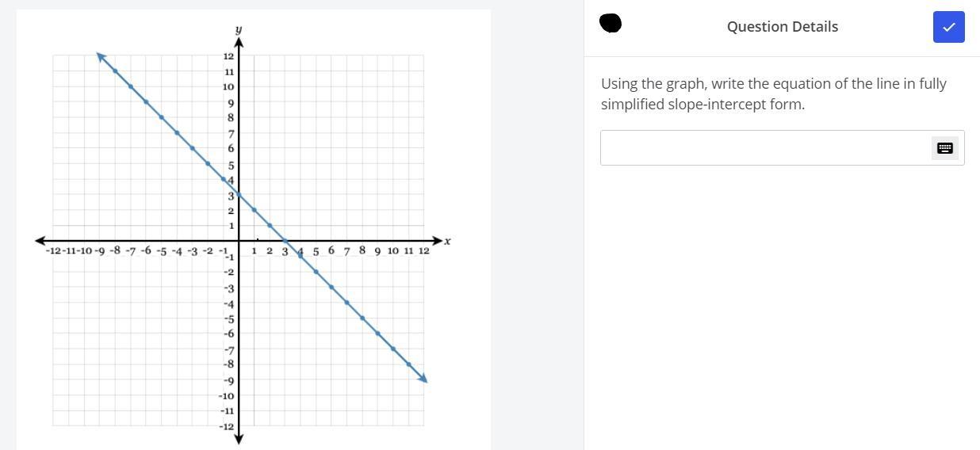The width and height of the screenshot is (980, 450).
Task: Click the blue line's lower-right arrowhead
Action: 423,379
